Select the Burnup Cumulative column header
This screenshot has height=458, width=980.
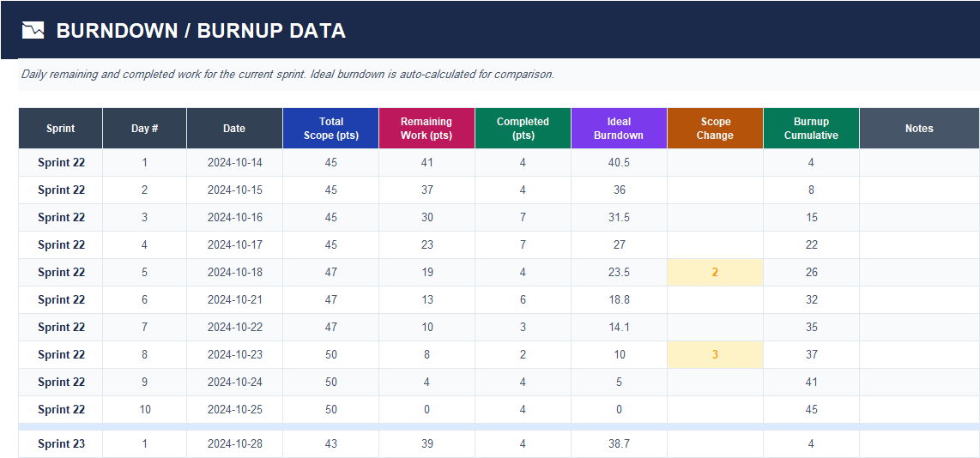[x=811, y=129]
